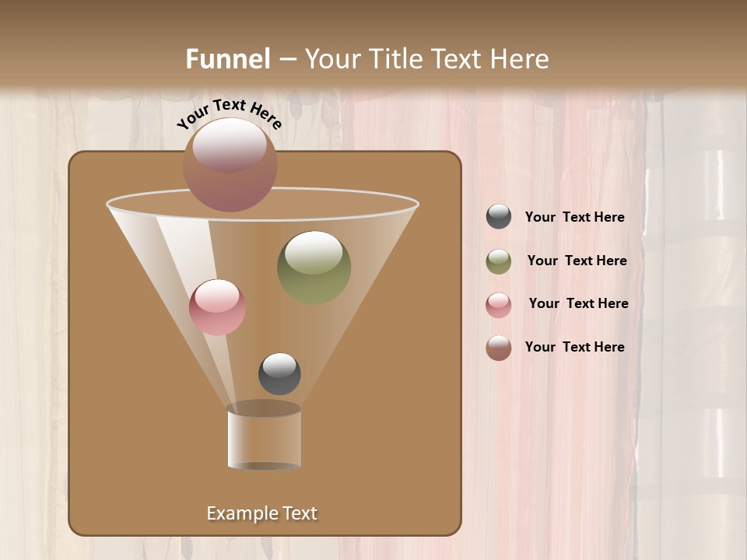Click the fourth 'Your Text Here' list entry

pyautogui.click(x=574, y=347)
